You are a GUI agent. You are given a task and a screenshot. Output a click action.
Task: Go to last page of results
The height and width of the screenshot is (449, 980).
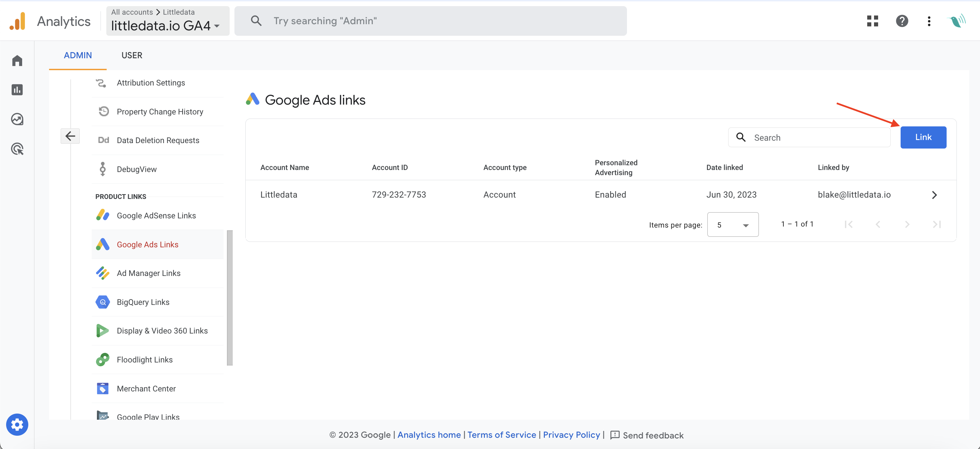click(x=937, y=224)
